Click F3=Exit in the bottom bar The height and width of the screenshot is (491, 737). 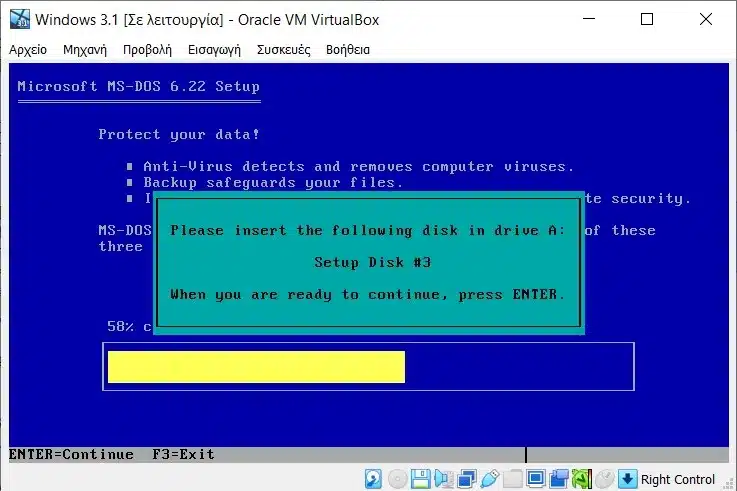(x=183, y=454)
